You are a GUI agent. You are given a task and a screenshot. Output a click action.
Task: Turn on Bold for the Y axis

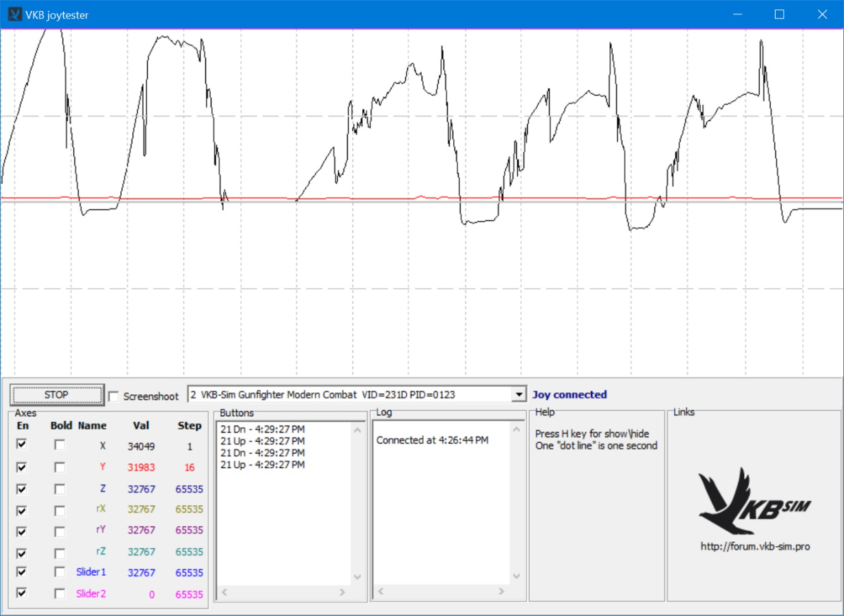(60, 467)
